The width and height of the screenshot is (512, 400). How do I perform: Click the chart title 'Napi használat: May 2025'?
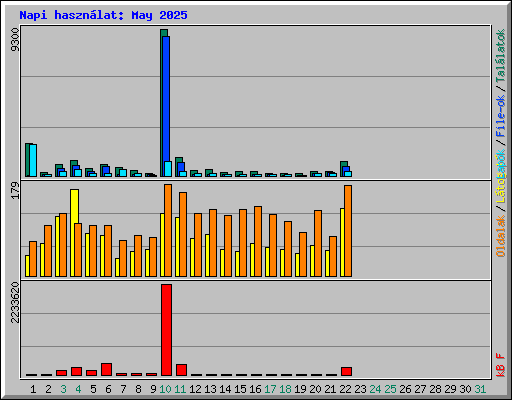[103, 15]
